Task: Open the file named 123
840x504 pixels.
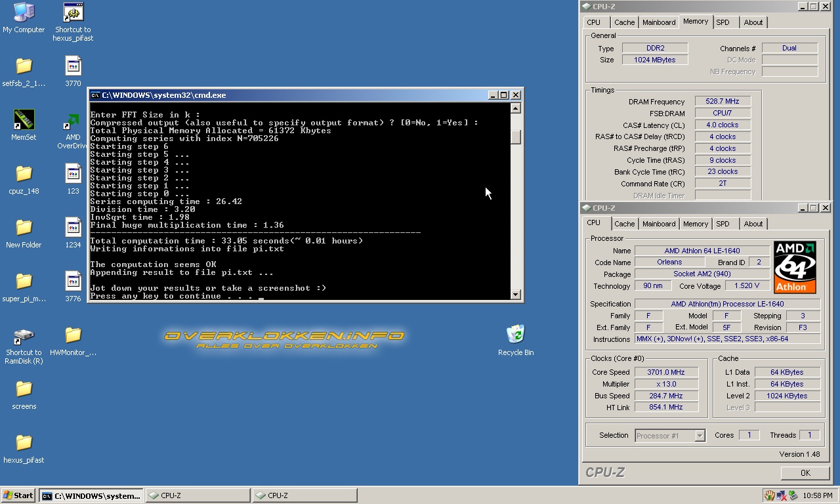Action: coord(73,173)
